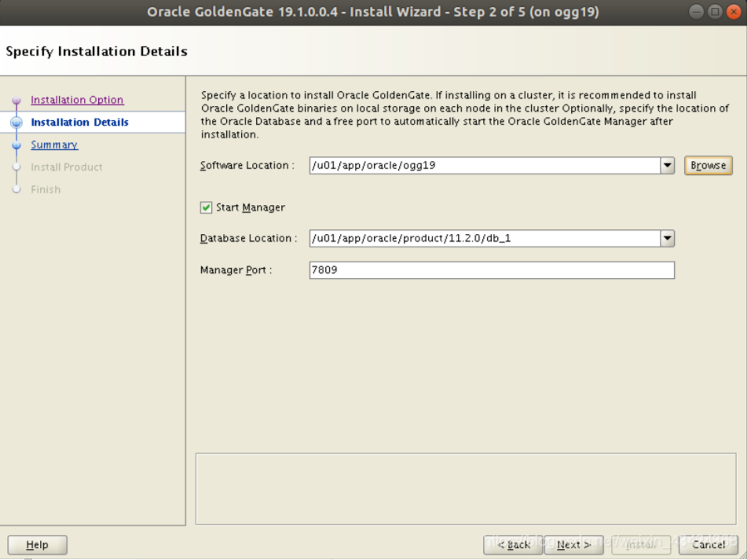Click the Summary step bullet icon
747x560 pixels.
click(x=16, y=145)
